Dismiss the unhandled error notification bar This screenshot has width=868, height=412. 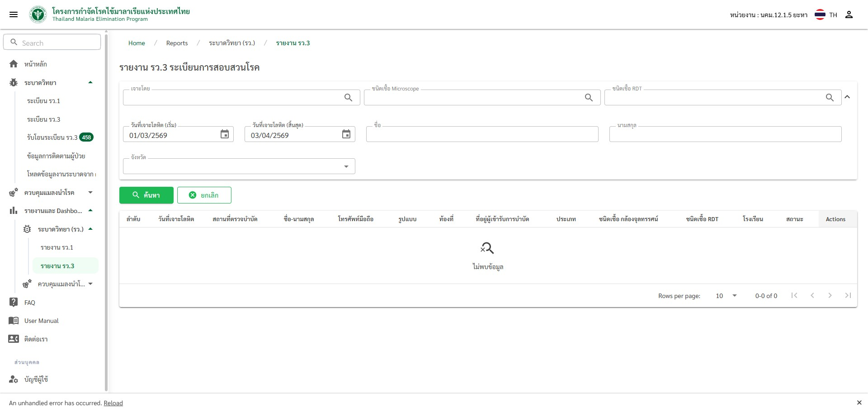(859, 403)
